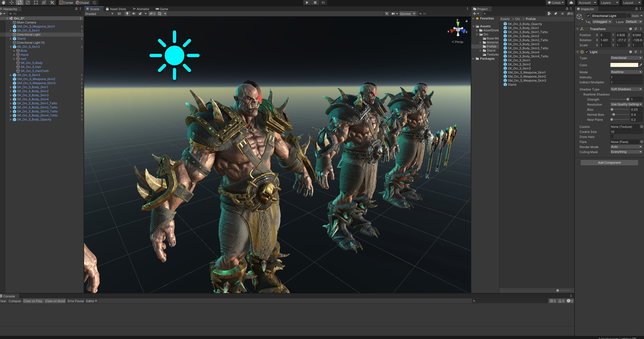Click the Add Component button
Image resolution: width=644 pixels, height=339 pixels.
[609, 162]
